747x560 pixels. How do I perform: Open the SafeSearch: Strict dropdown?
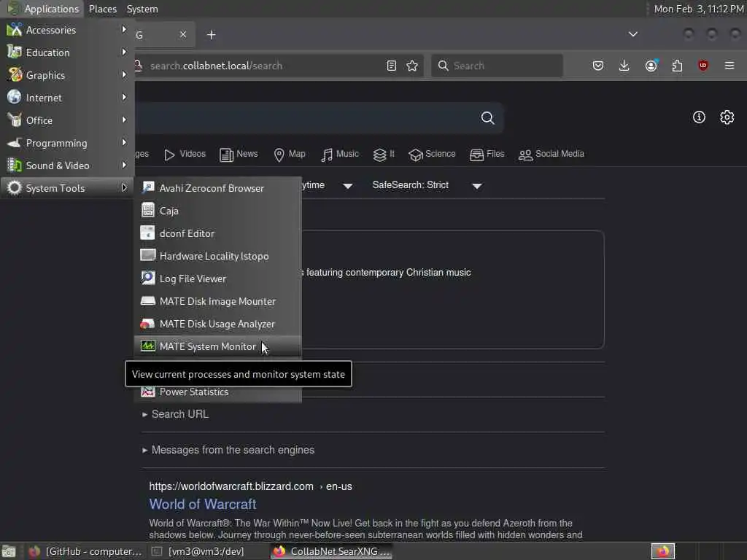point(427,185)
